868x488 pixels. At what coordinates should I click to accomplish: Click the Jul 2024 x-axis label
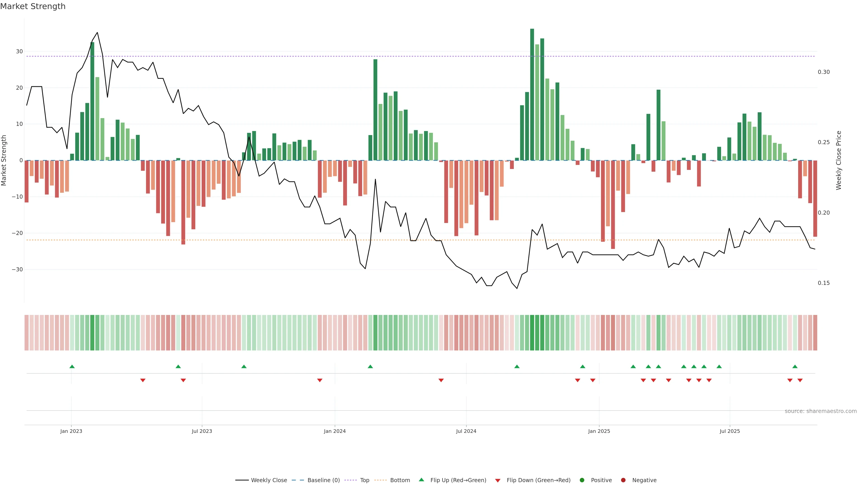(x=466, y=431)
